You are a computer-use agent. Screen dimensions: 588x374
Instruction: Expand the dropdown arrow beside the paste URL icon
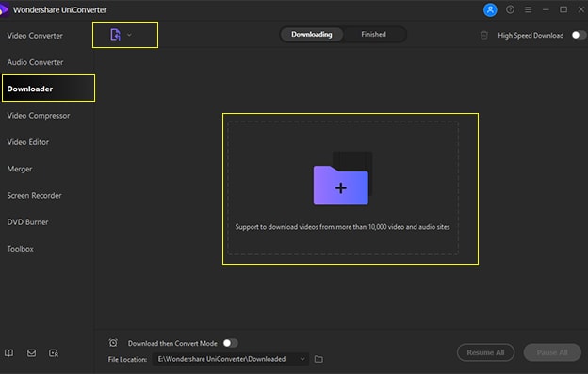point(129,35)
